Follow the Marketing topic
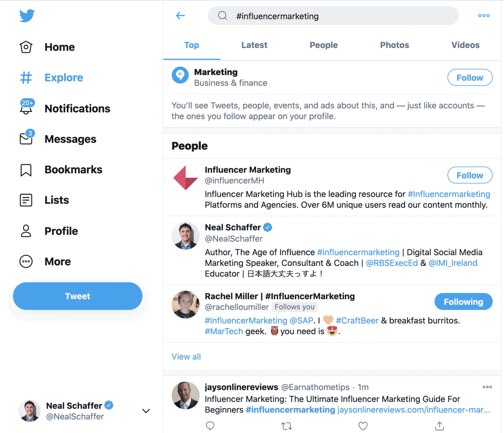Screen dimensions: 504x433 (470, 77)
